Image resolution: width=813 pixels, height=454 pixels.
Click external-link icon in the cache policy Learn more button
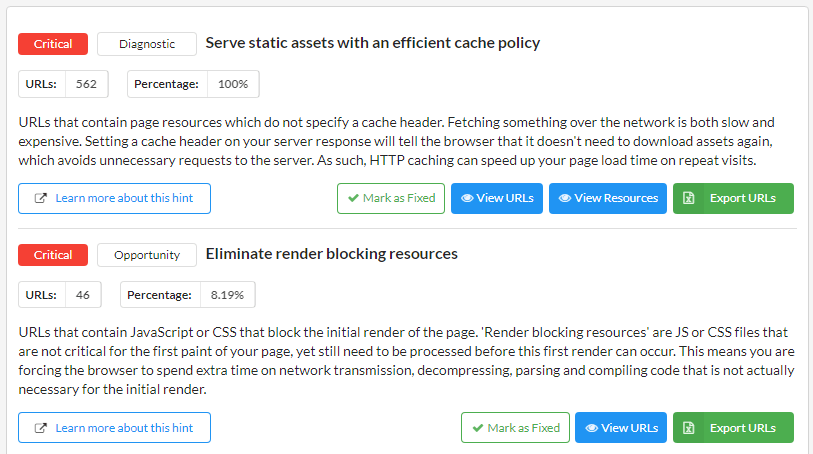[x=40, y=198]
